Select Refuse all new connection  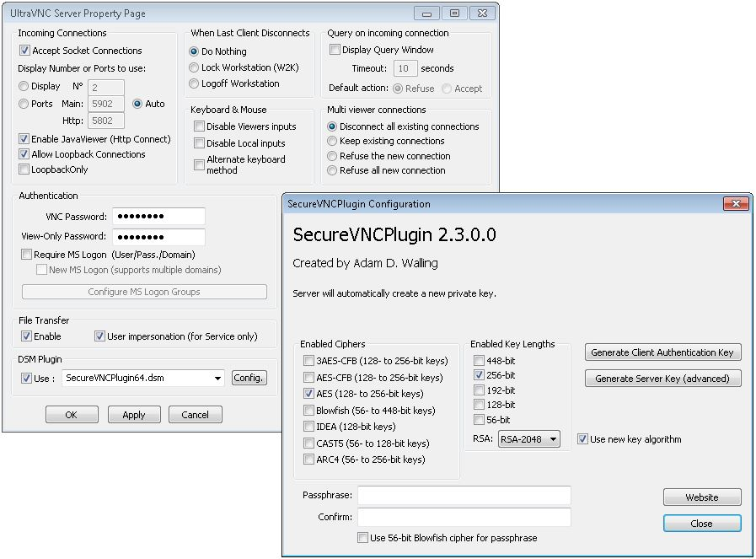tap(332, 170)
